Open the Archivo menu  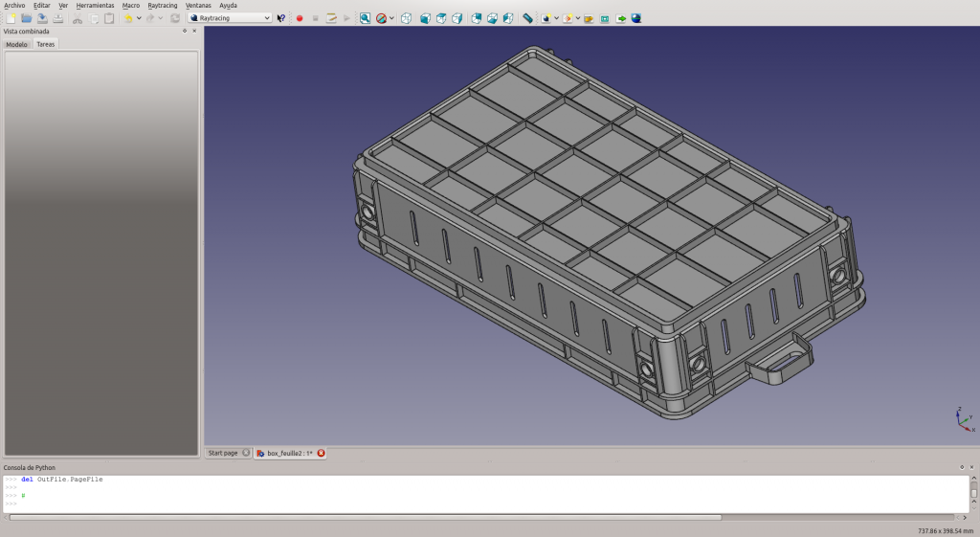[14, 5]
